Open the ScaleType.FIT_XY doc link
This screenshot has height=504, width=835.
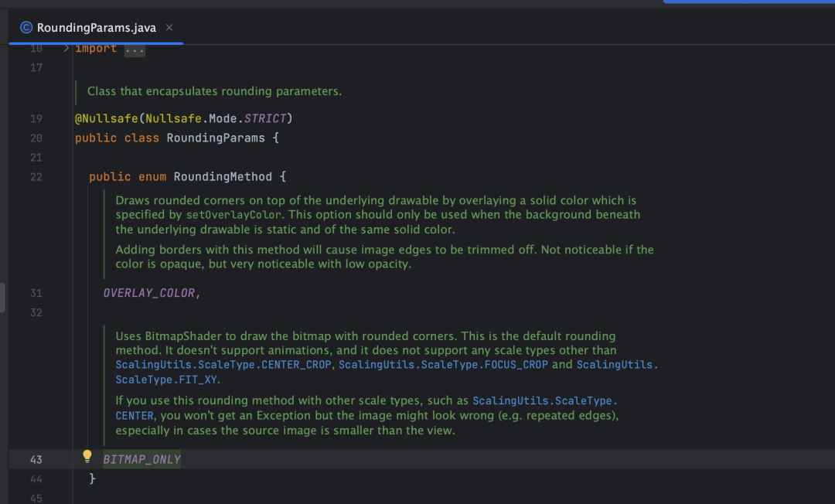166,380
